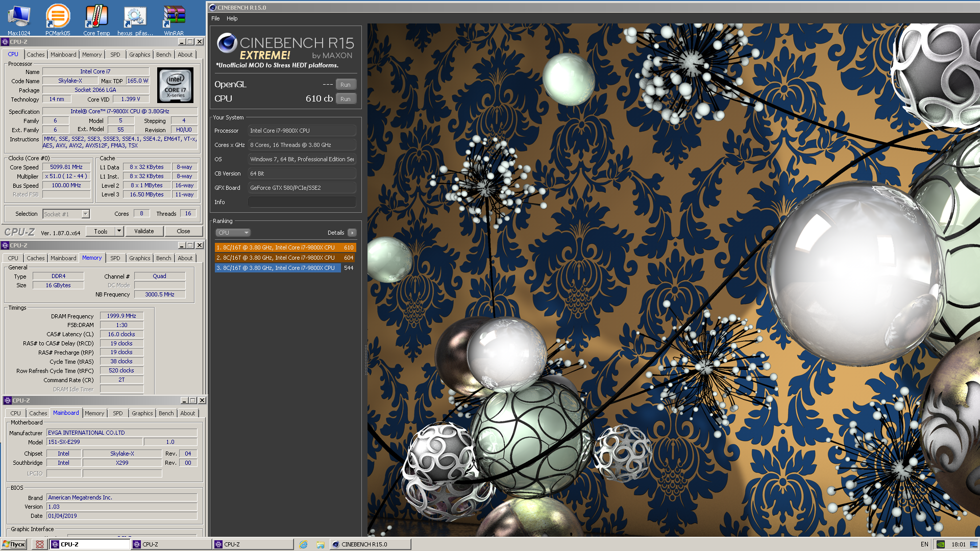Launch PCMark05 from the desktop
The height and width of the screenshot is (551, 980).
tap(58, 19)
